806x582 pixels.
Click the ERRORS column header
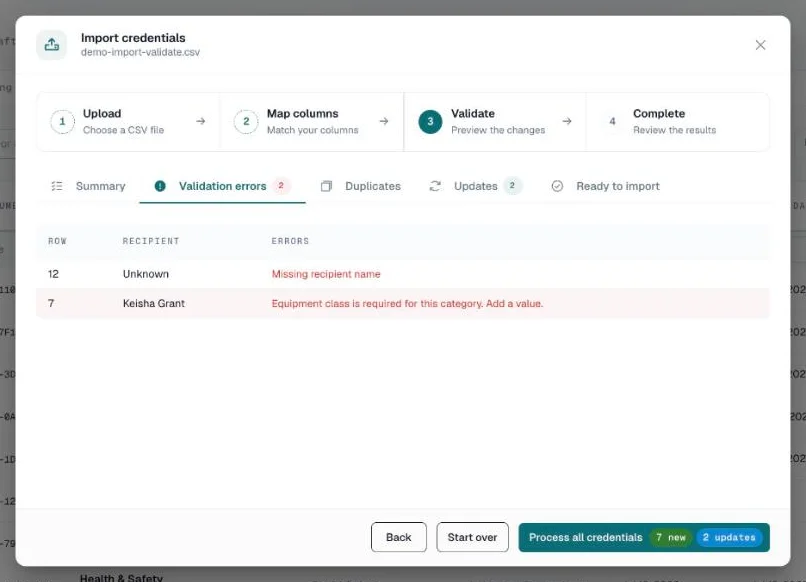click(290, 241)
